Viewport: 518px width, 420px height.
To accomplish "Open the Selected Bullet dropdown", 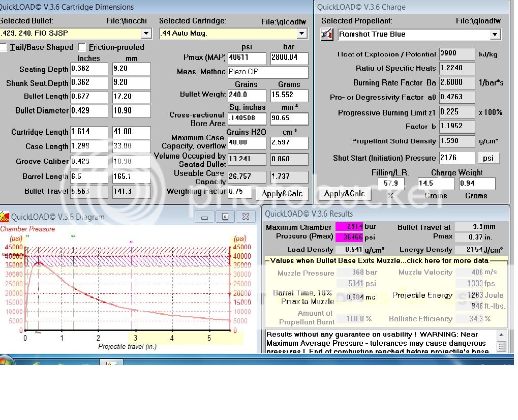I will point(146,34).
